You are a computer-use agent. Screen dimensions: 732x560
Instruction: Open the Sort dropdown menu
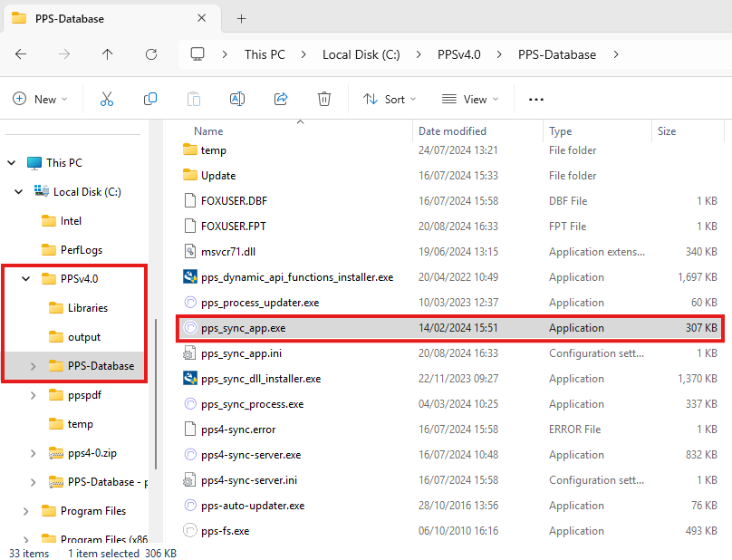pos(390,99)
